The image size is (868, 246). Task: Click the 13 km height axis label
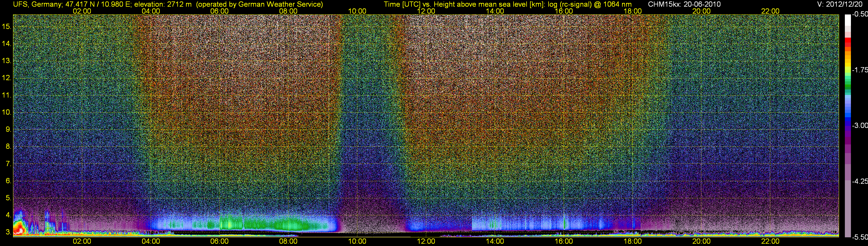[6, 61]
